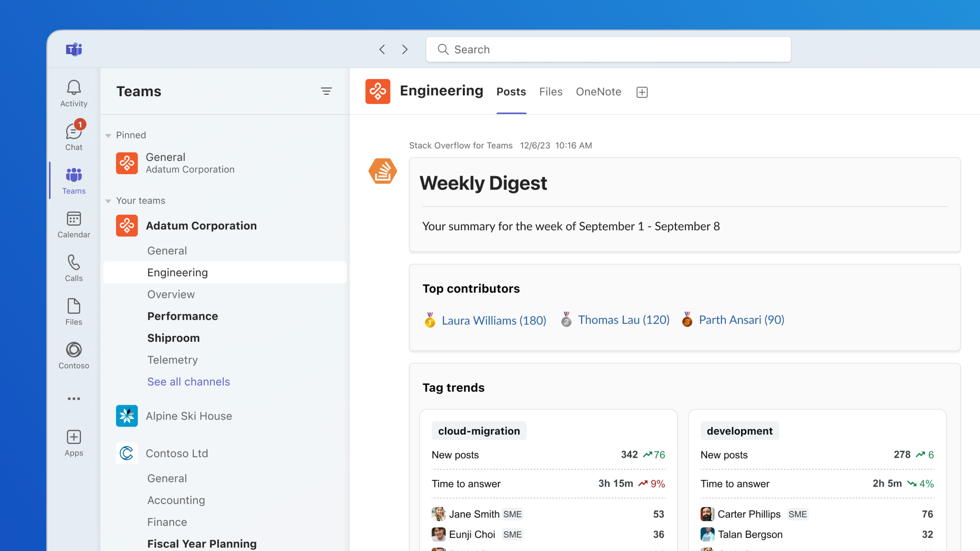Open Chat with unread badge
This screenshot has width=980, height=551.
tap(74, 131)
